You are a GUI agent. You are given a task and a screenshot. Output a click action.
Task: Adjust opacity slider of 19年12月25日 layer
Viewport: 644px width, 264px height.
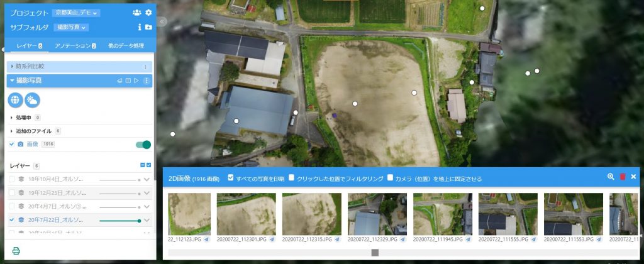pyautogui.click(x=120, y=194)
